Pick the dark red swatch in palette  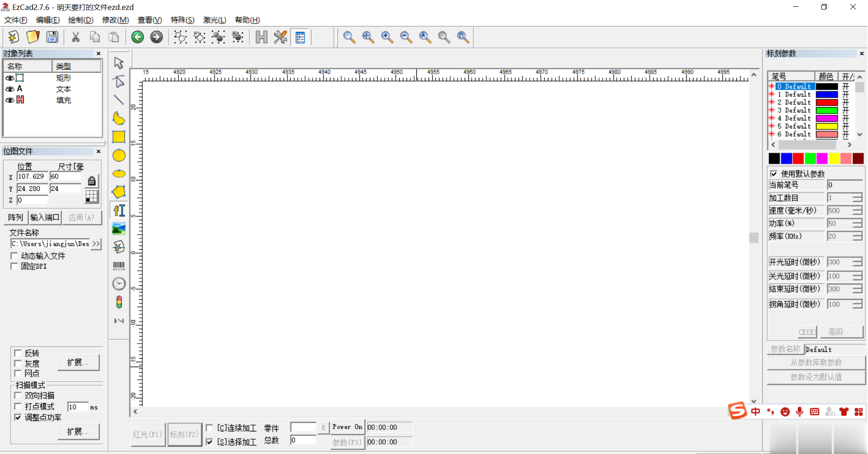coord(858,158)
